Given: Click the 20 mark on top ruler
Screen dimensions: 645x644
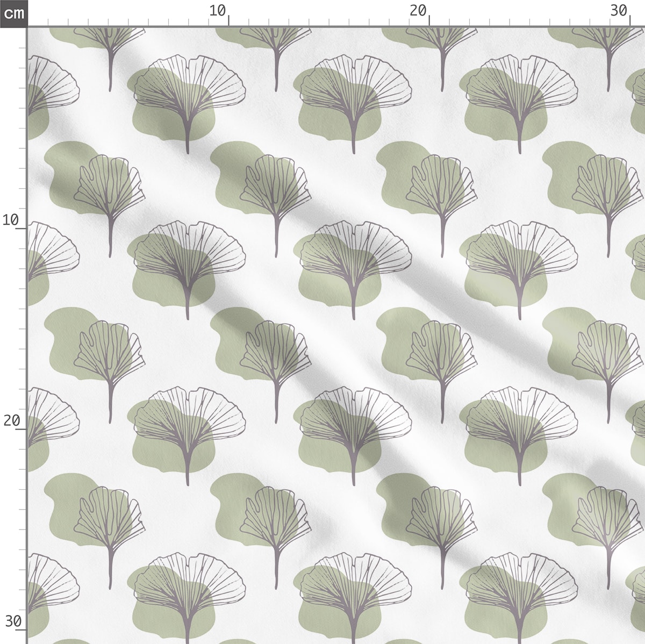Looking at the screenshot, I should tap(418, 10).
